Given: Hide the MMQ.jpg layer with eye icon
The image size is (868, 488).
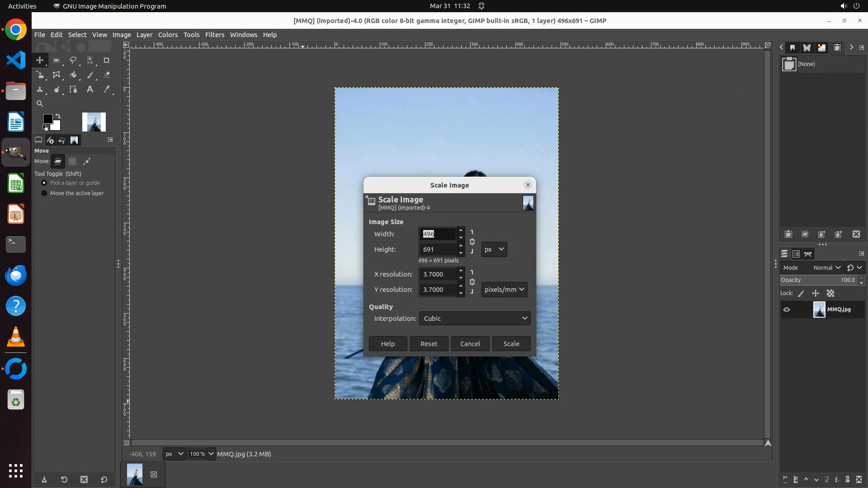Looking at the screenshot, I should point(787,310).
